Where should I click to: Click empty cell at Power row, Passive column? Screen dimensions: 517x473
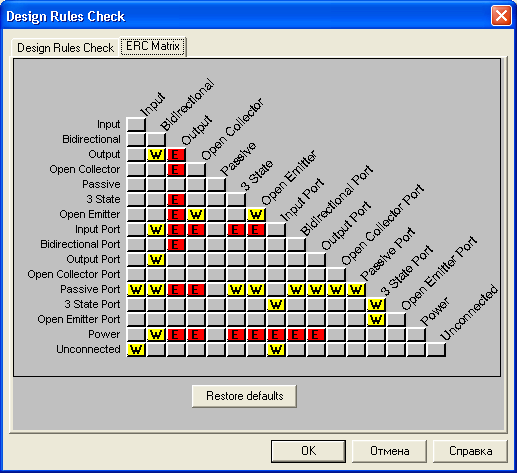[216, 334]
